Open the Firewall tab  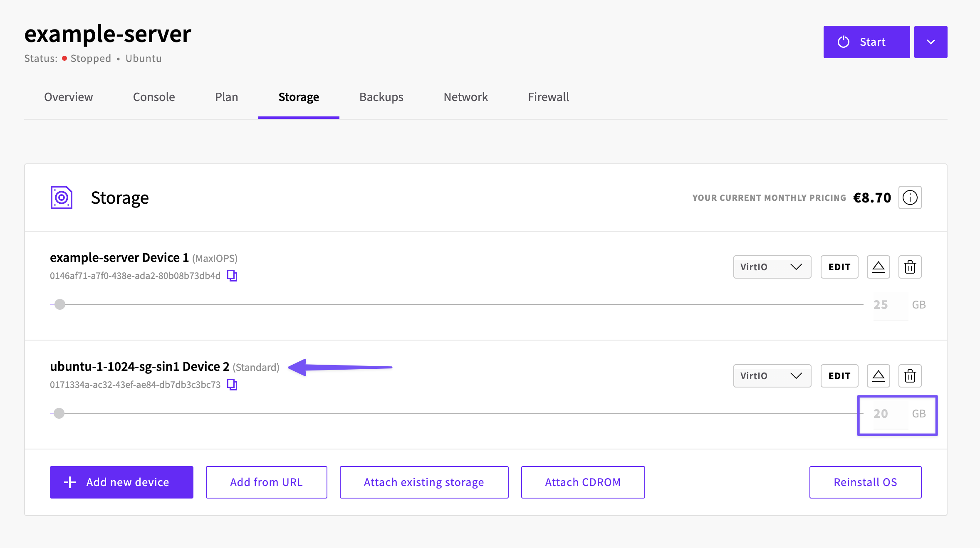[548, 97]
